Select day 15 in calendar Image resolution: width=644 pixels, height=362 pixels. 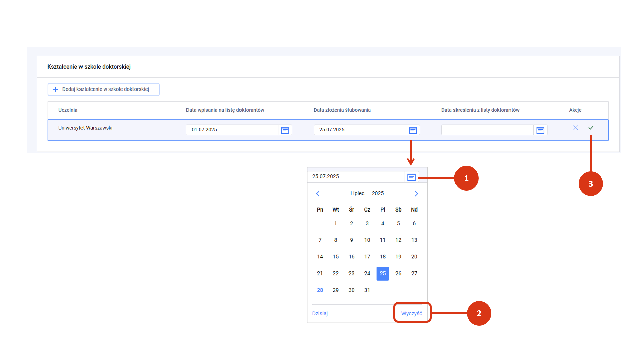tap(336, 257)
